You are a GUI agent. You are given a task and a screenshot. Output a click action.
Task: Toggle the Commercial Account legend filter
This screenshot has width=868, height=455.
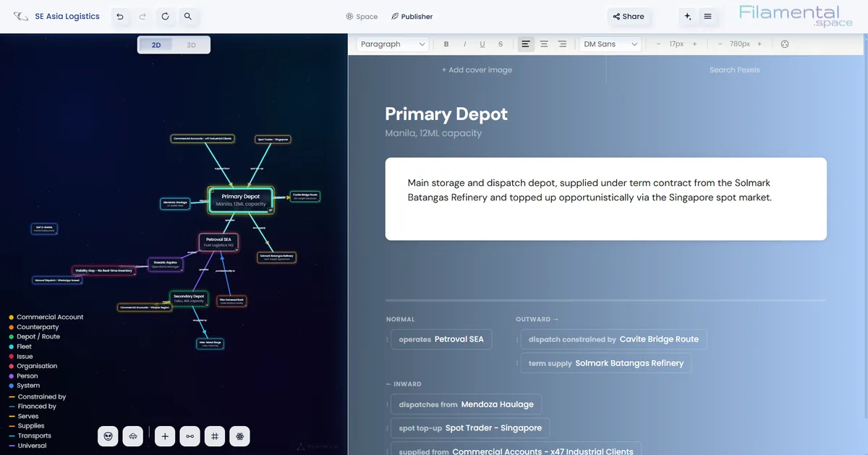click(x=46, y=317)
